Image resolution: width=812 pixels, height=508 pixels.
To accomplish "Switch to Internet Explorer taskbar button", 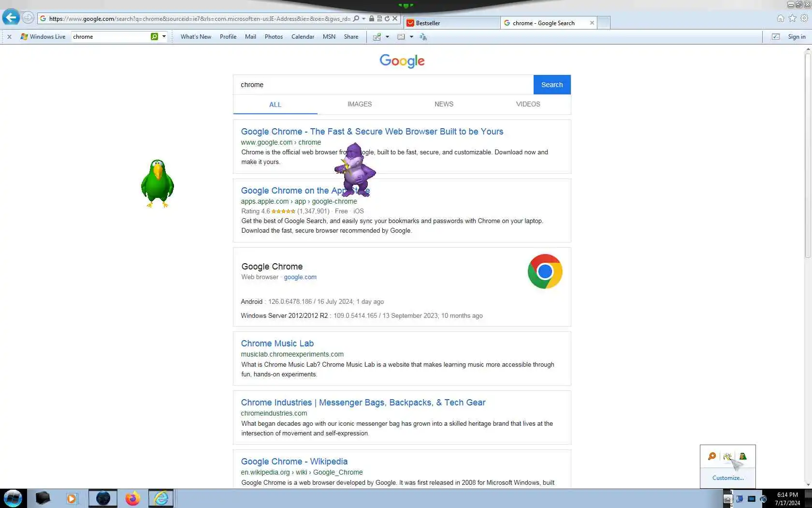I will click(160, 498).
